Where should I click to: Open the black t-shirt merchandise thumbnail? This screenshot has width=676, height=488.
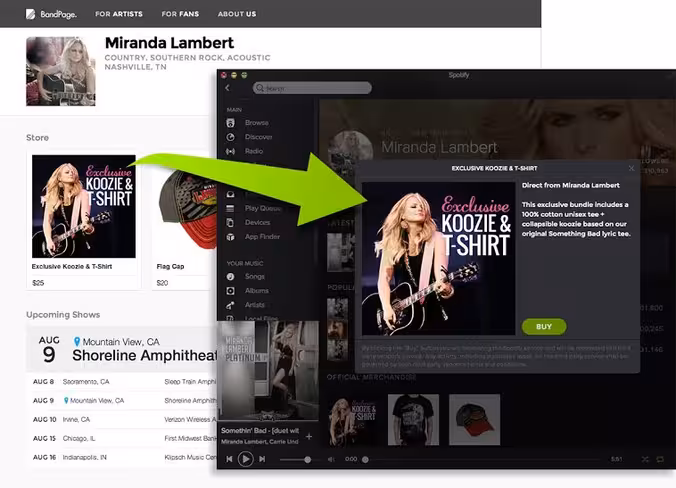413,420
